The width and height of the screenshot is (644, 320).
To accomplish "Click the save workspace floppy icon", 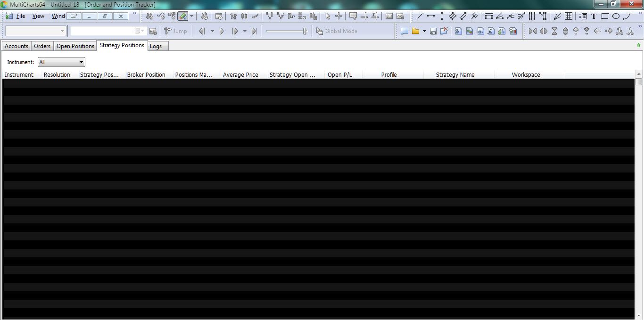I will pos(433,31).
